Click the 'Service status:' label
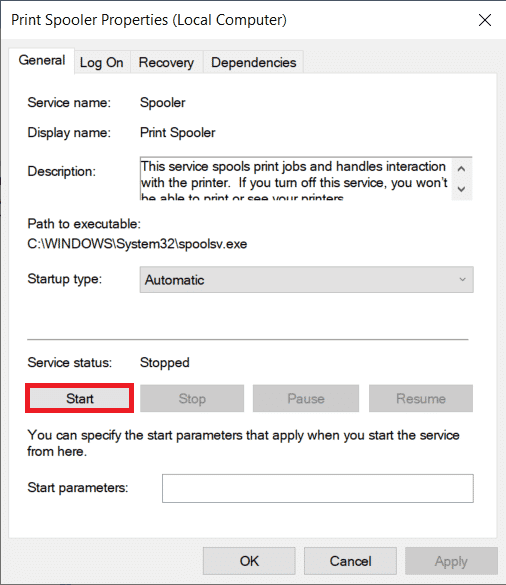Viewport: 506px width, 585px height. click(69, 363)
